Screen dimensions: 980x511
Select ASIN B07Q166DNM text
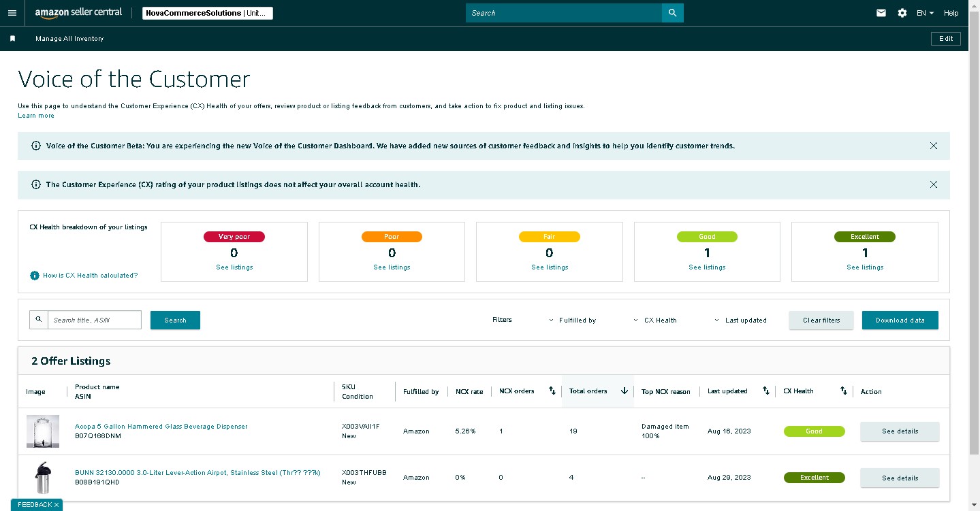(x=98, y=436)
